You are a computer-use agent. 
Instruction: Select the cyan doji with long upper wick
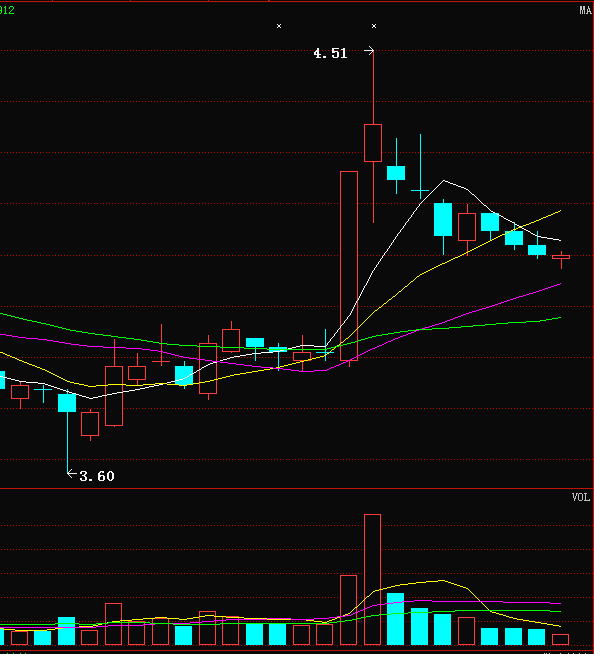420,167
